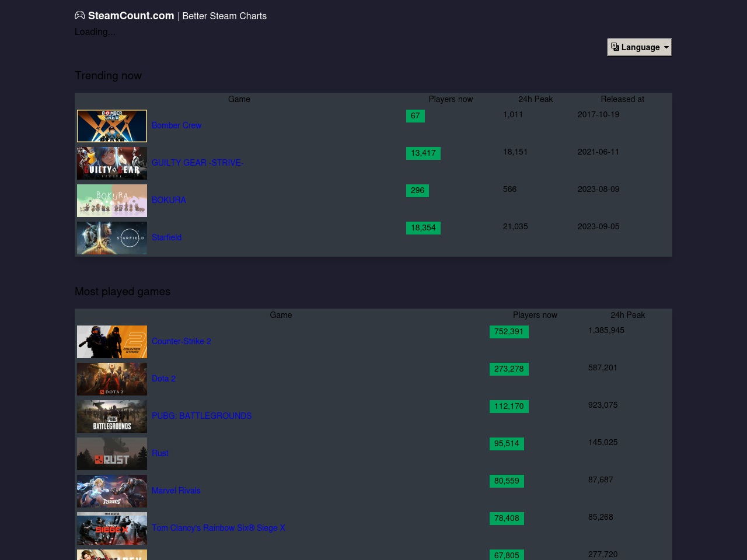Click players now badge 13,417
Image resolution: width=747 pixels, height=560 pixels.
click(x=423, y=153)
